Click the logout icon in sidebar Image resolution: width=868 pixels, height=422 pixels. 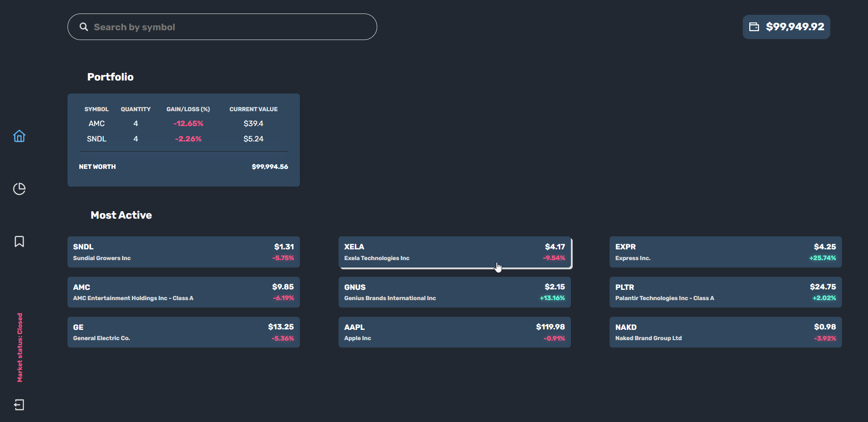pos(19,405)
